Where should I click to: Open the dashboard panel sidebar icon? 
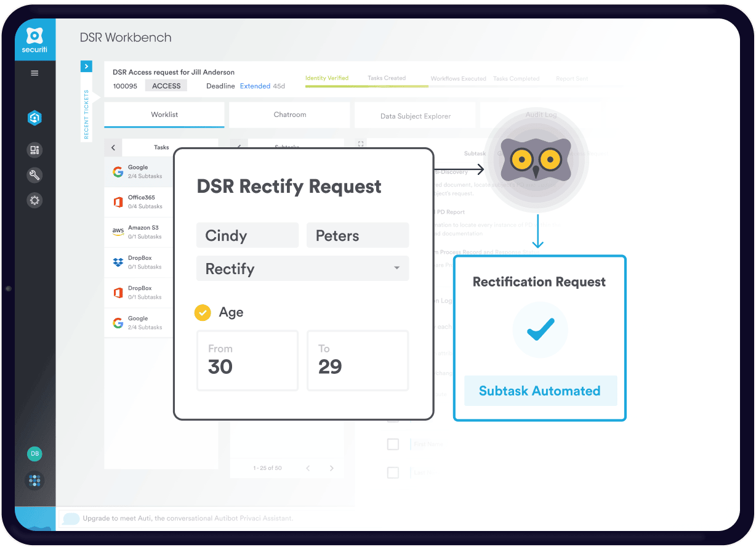pos(34,150)
